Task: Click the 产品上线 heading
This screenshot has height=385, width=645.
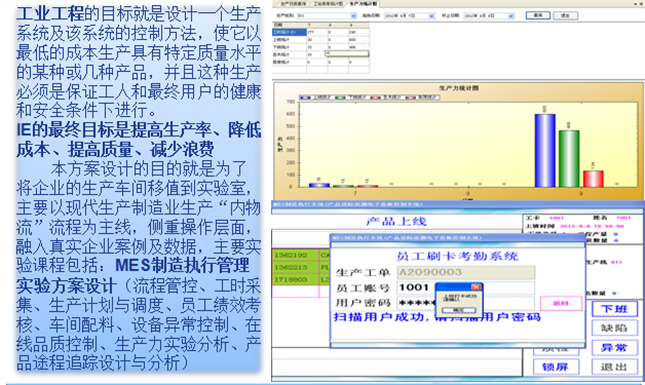Action: tap(396, 221)
